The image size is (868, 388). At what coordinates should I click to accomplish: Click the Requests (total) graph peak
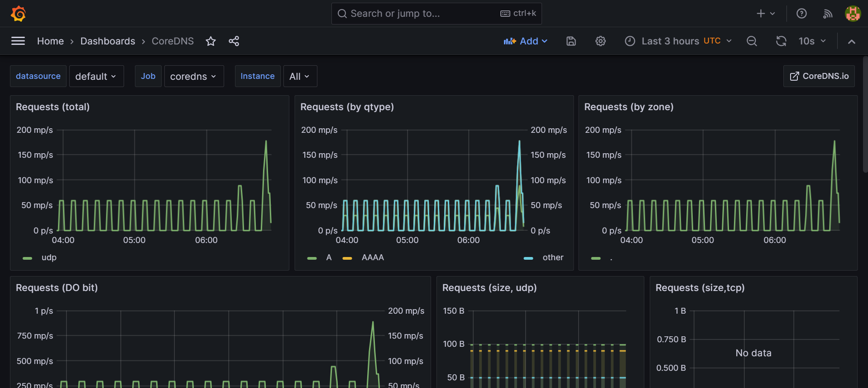pyautogui.click(x=266, y=141)
